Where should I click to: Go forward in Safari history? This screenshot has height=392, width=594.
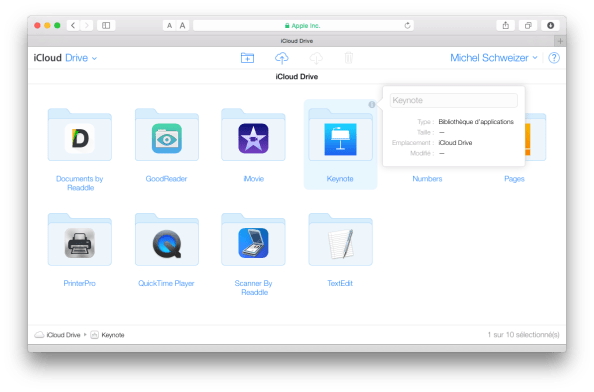87,25
